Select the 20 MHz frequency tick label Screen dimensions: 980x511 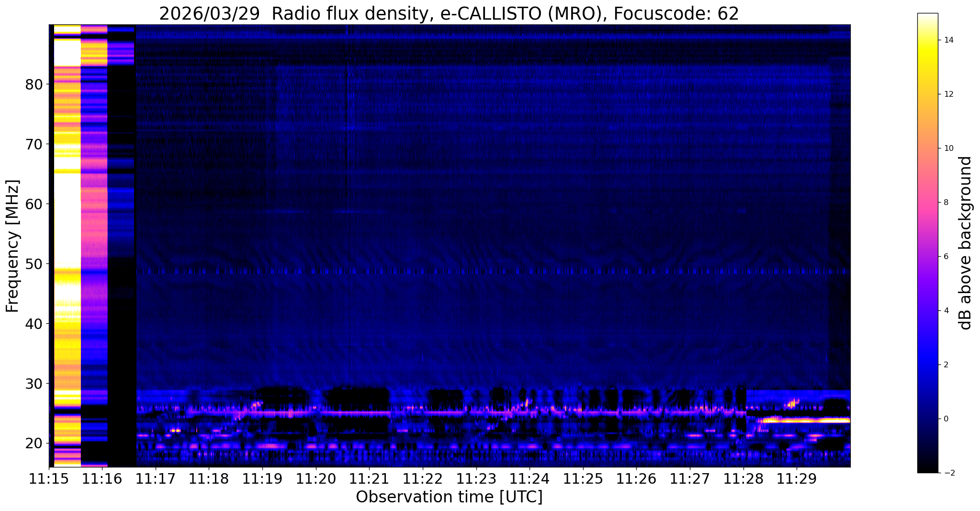(34, 443)
